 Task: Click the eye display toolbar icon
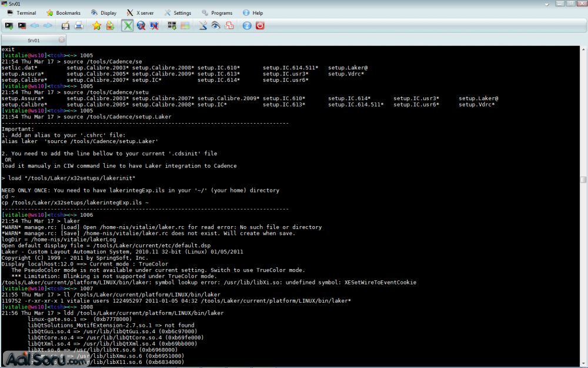[x=216, y=25]
